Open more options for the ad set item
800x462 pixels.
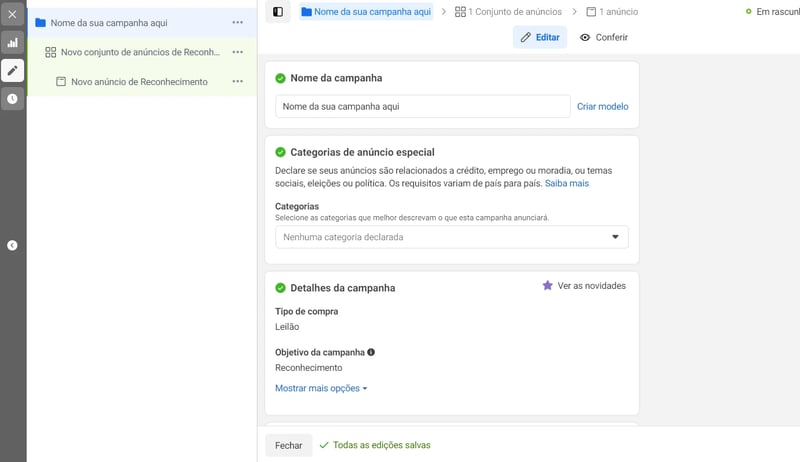click(x=237, y=52)
